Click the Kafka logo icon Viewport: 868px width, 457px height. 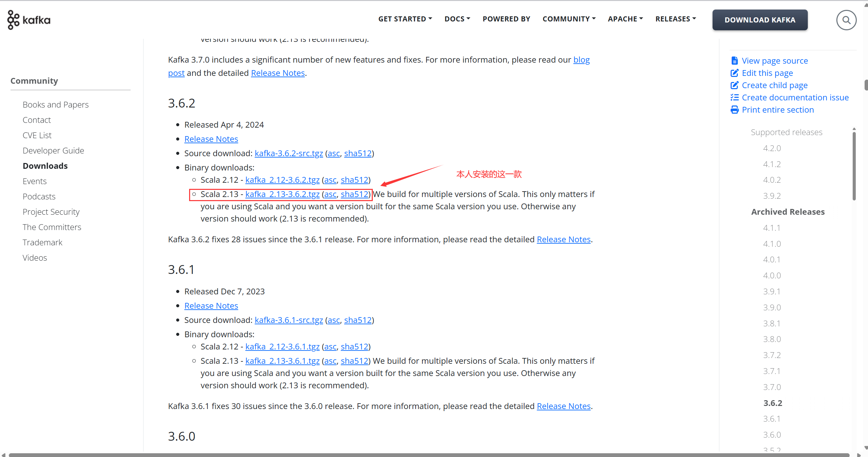click(x=14, y=20)
